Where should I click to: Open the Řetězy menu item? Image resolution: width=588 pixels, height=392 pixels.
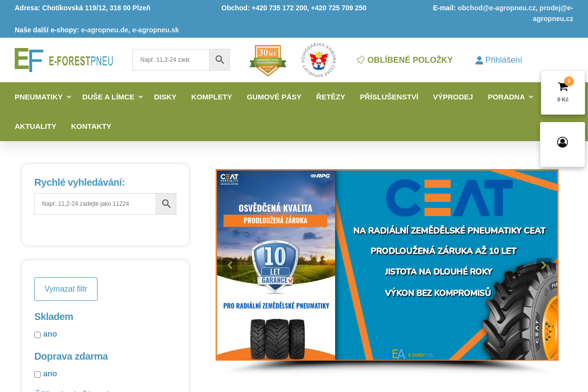[x=331, y=97]
